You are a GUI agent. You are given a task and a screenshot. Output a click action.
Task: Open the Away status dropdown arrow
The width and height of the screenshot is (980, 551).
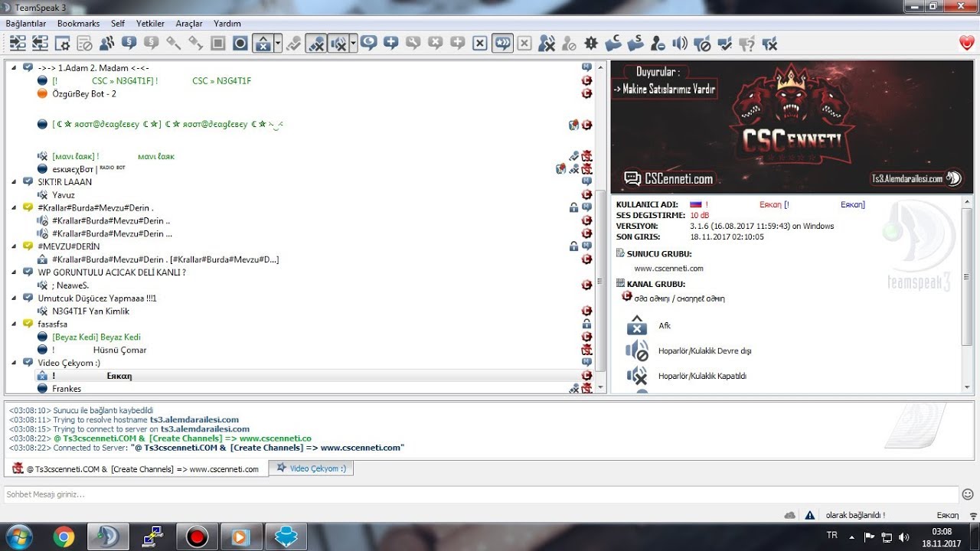[278, 44]
